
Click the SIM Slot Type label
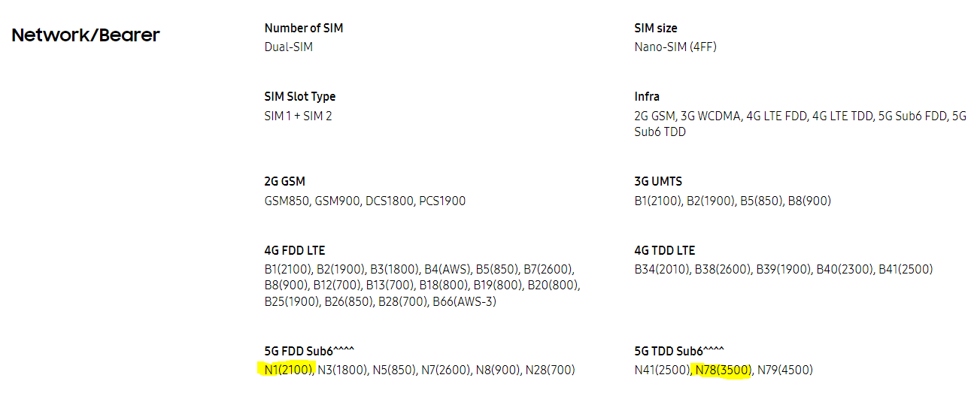click(300, 97)
